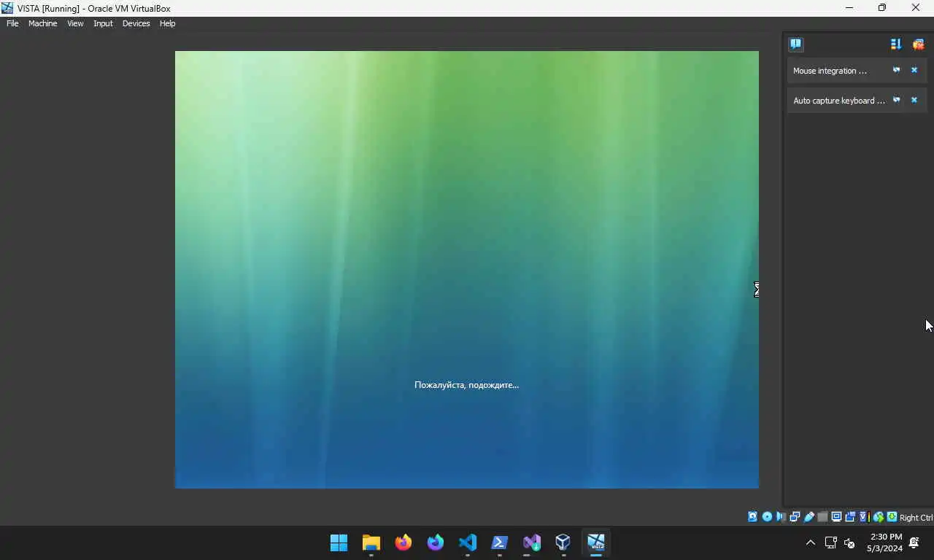Click the Auto capture keyboard notification text

[838, 101]
